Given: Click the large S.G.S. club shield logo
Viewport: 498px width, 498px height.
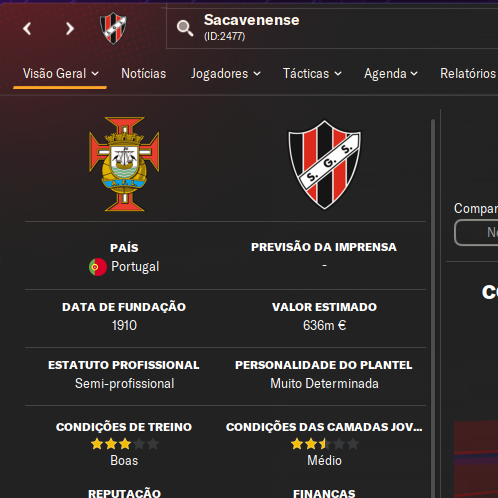Looking at the screenshot, I should coord(324,165).
